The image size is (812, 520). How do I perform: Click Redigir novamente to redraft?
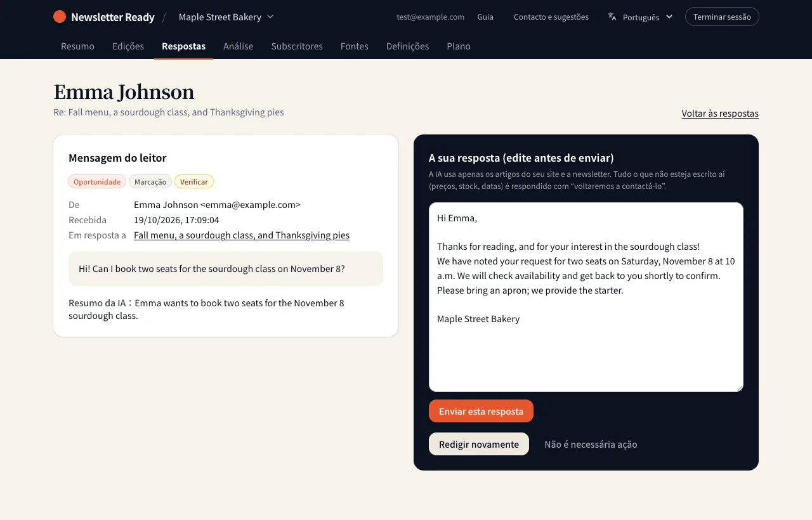[x=479, y=444]
